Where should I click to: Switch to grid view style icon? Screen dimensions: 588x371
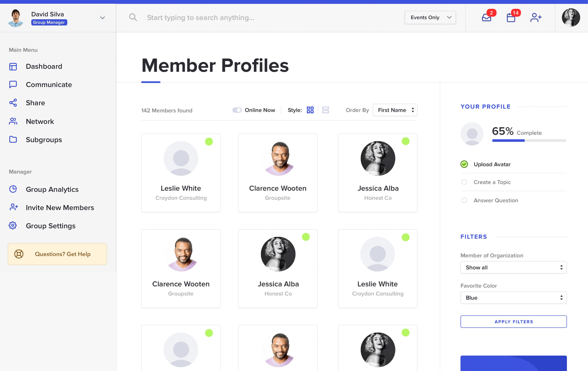tap(310, 110)
